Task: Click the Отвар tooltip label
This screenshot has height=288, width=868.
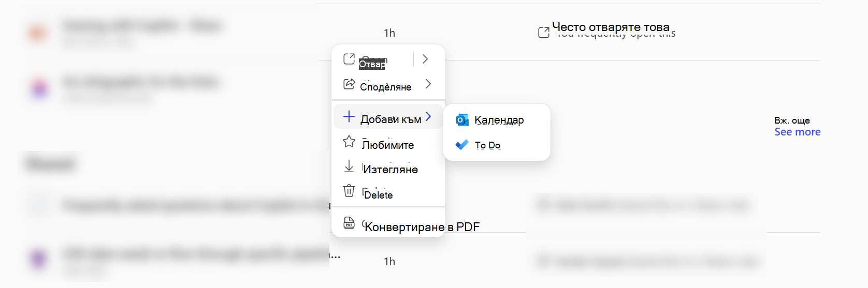Action: tap(372, 64)
